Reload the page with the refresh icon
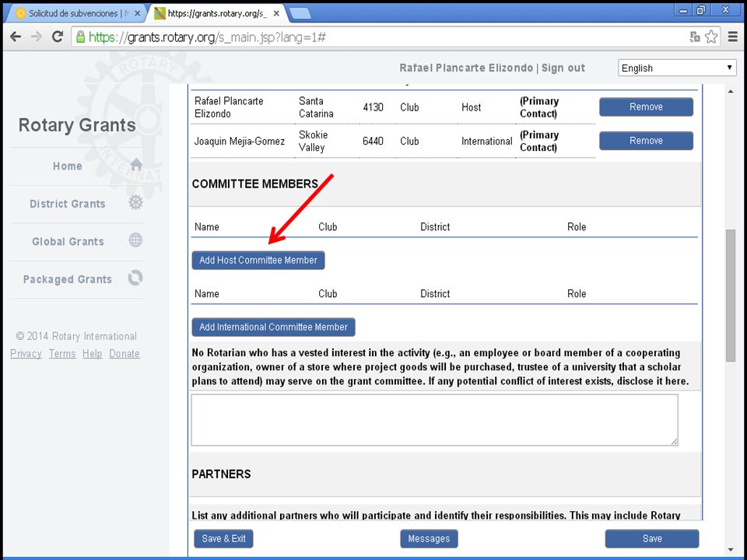Image resolution: width=747 pixels, height=560 pixels. point(58,37)
